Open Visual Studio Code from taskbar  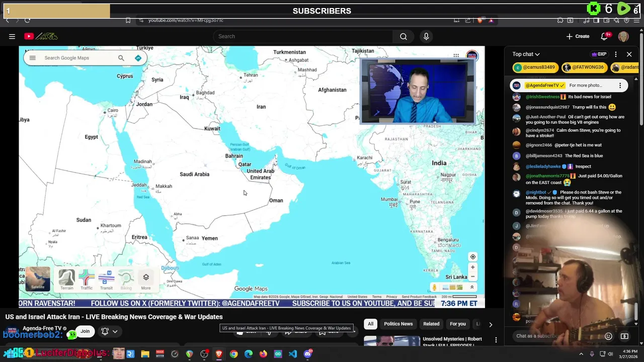point(293,354)
